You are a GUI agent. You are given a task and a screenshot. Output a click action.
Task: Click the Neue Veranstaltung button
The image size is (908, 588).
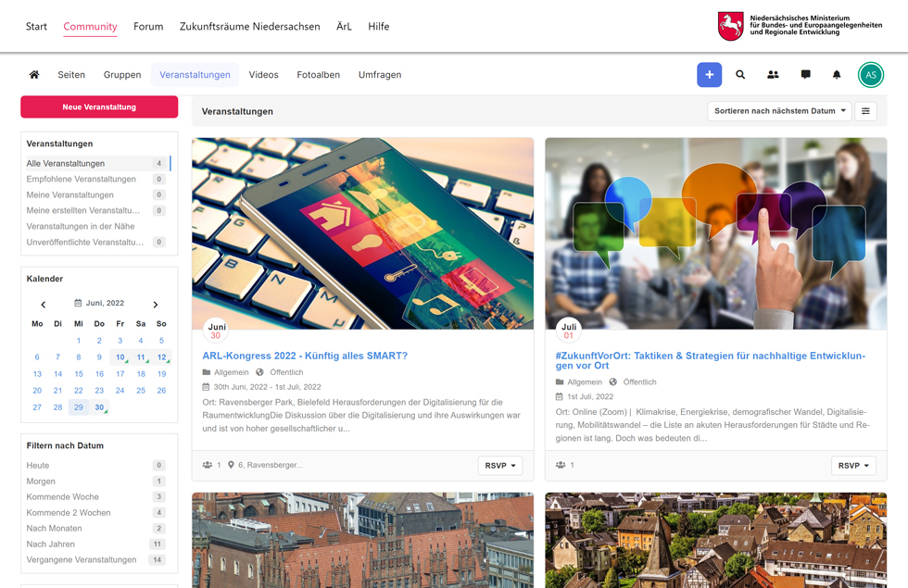tap(99, 107)
